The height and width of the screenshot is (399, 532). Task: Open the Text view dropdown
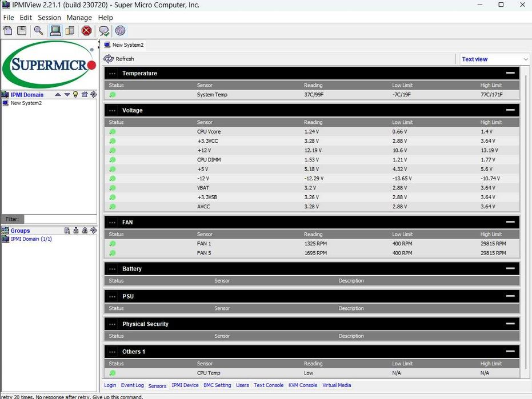(x=495, y=59)
